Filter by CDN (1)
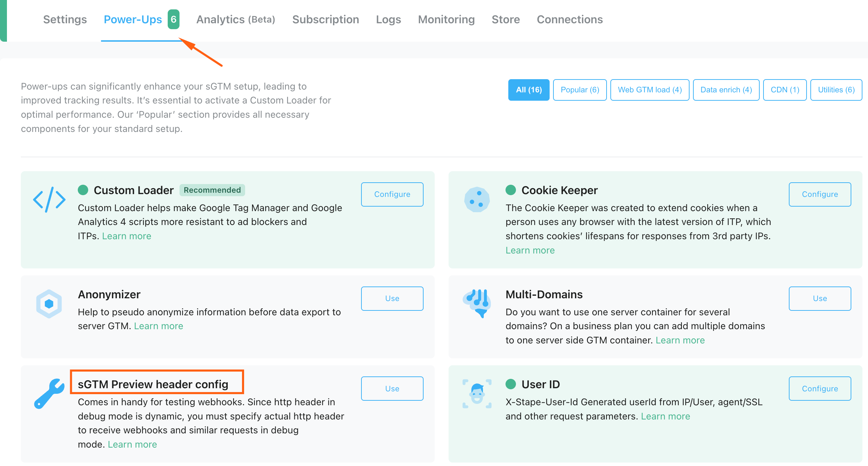 tap(785, 90)
